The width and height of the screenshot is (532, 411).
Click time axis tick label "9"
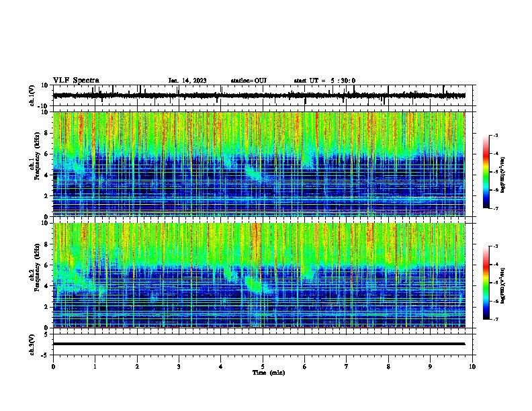coord(430,367)
